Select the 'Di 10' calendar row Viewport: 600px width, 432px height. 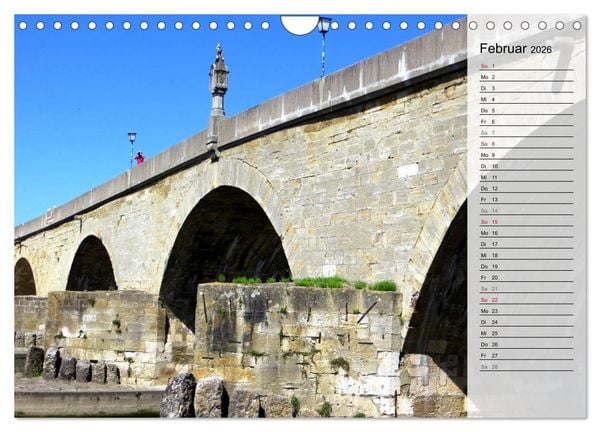pyautogui.click(x=527, y=166)
